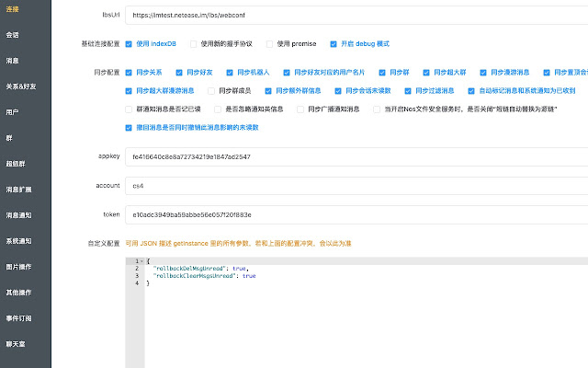Click line number 4 in editor gutter
This screenshot has height=368, width=588.
tap(137, 283)
